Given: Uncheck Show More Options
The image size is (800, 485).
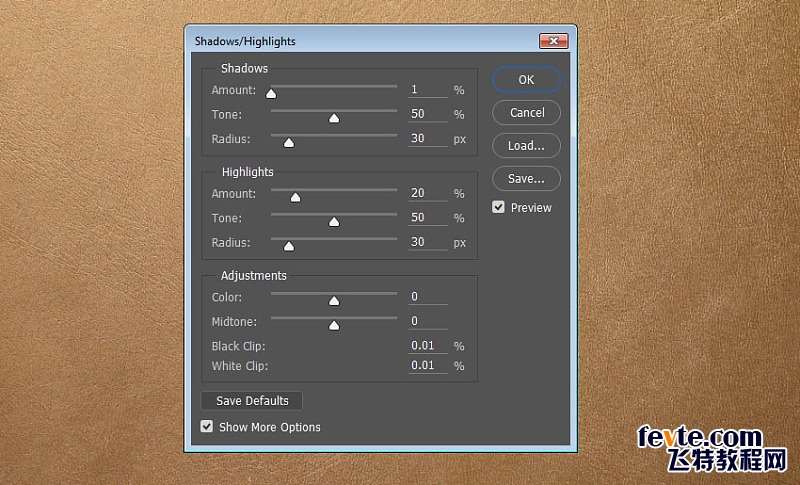Looking at the screenshot, I should [x=207, y=427].
